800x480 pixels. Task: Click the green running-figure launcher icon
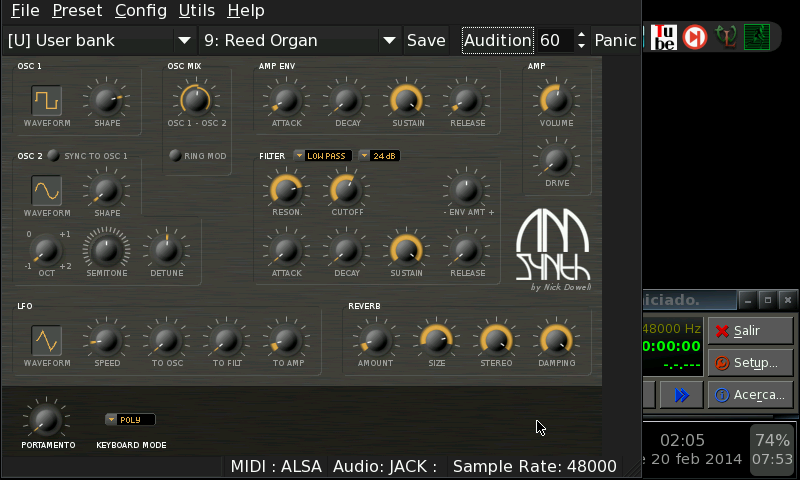757,38
